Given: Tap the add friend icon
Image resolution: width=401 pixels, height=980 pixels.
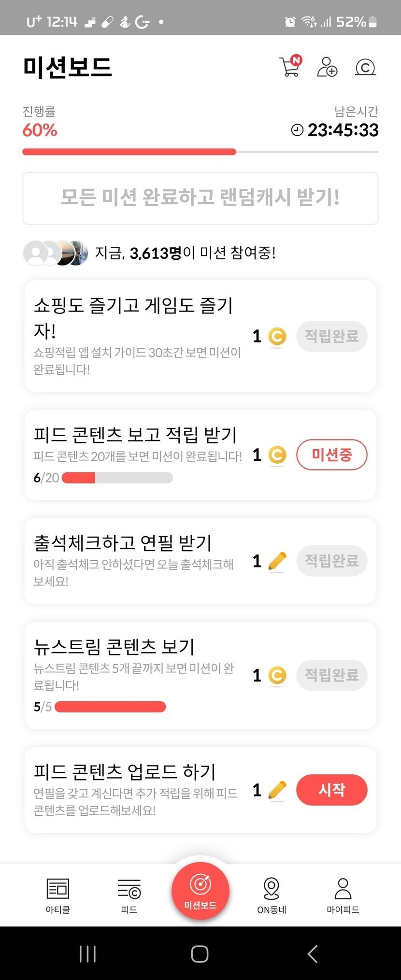Looking at the screenshot, I should coord(327,67).
